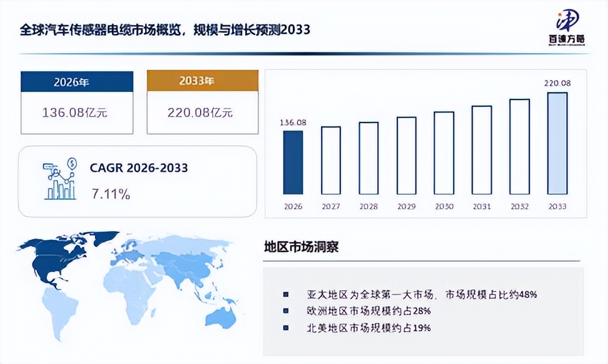
Task: Click the 2032 bar in chart
Action: (519, 146)
